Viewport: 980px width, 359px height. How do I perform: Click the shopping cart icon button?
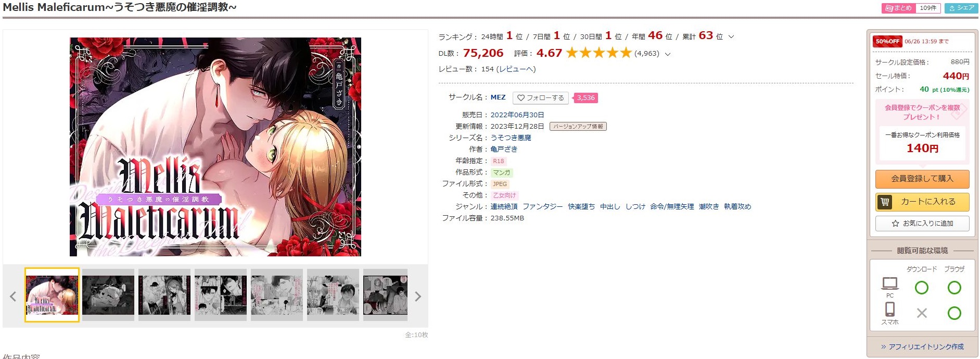click(922, 202)
